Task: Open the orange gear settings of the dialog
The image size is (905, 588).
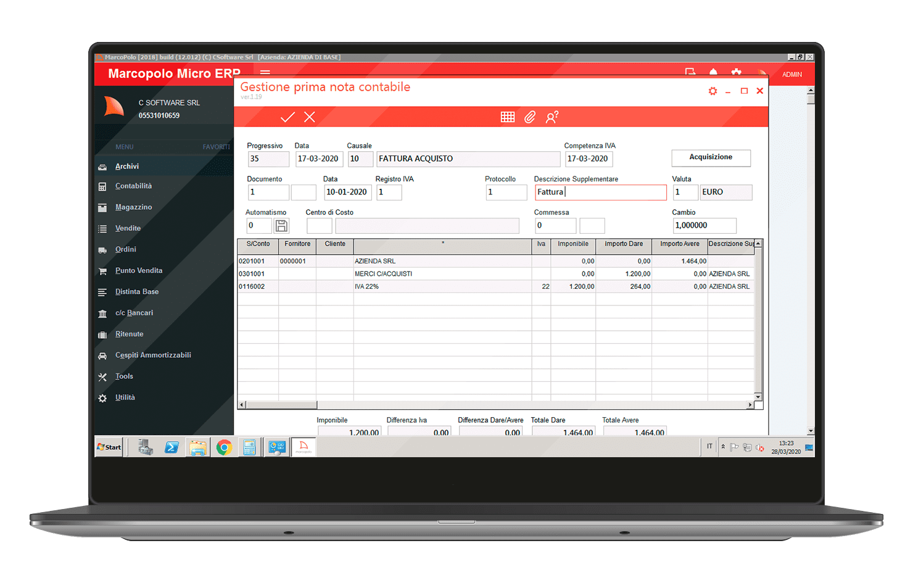Action: [x=713, y=91]
